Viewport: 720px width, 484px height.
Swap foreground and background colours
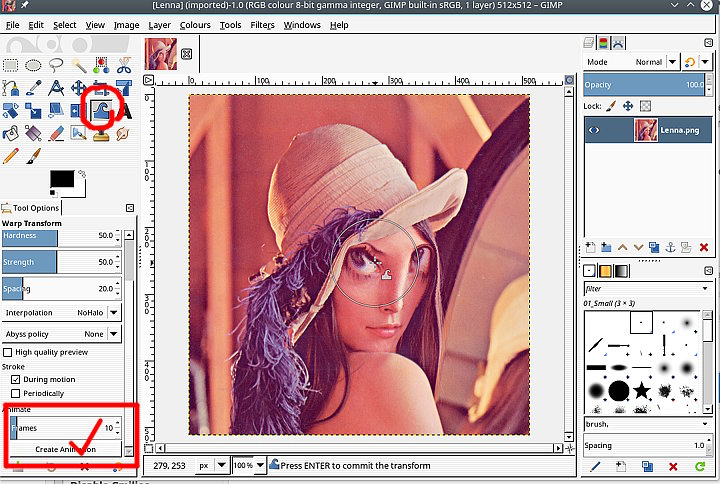(x=82, y=174)
